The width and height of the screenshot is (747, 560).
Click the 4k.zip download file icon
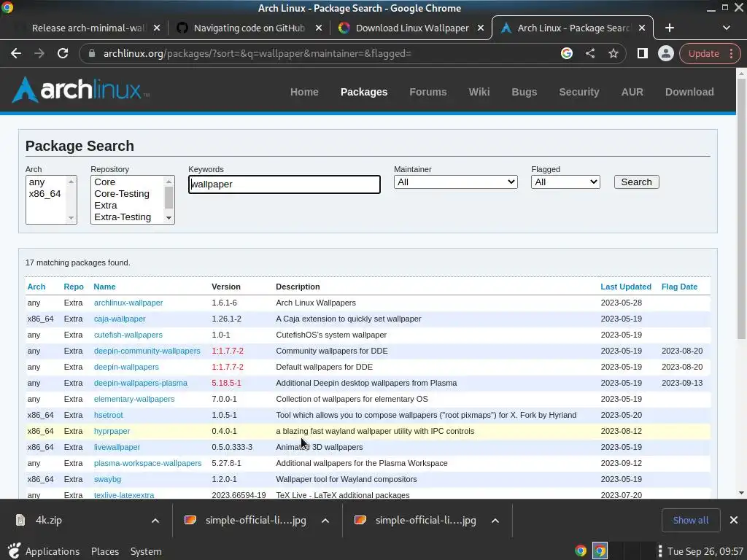click(20, 520)
